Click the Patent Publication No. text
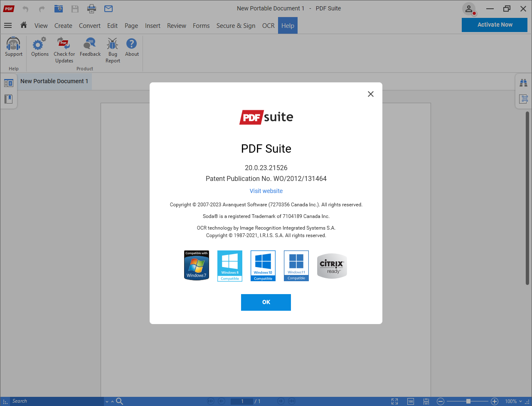 click(266, 178)
